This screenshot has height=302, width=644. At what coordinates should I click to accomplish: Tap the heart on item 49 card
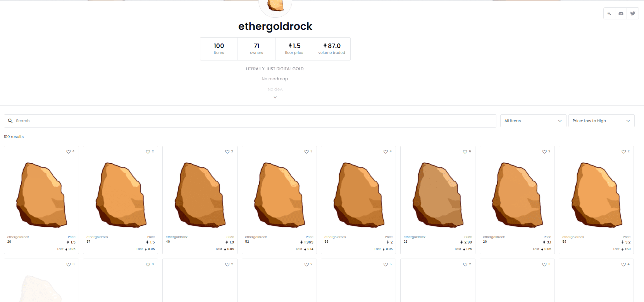tap(227, 152)
